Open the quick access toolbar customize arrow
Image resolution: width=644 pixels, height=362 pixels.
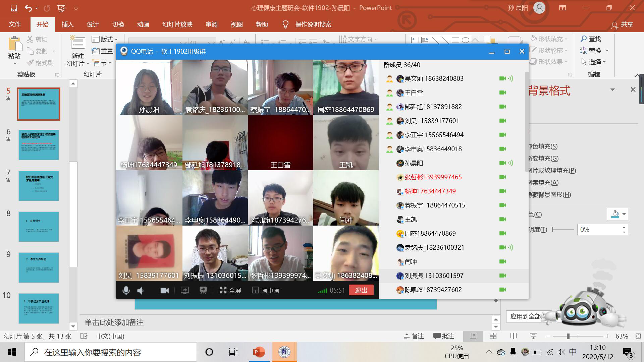pos(76,8)
